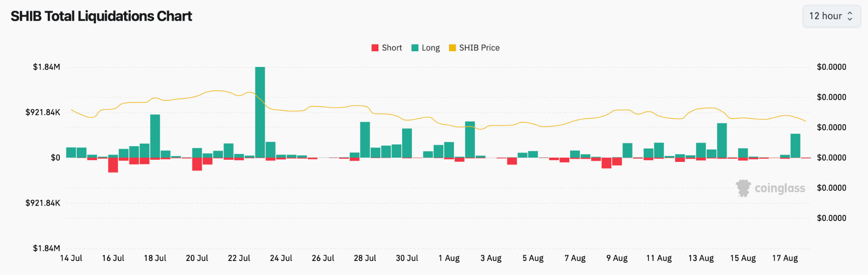Click the $1.84M top axis label

click(47, 67)
